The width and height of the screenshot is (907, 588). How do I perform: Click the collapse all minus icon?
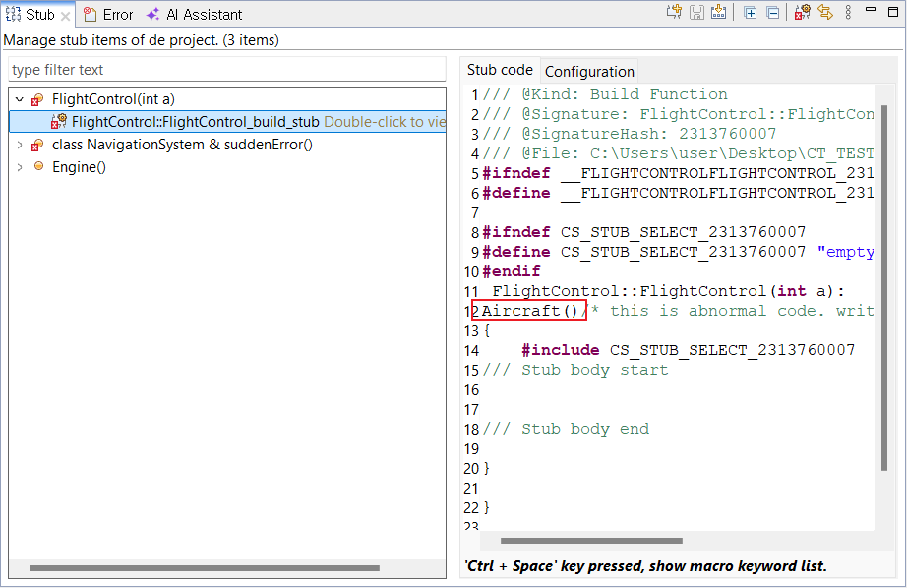click(773, 13)
